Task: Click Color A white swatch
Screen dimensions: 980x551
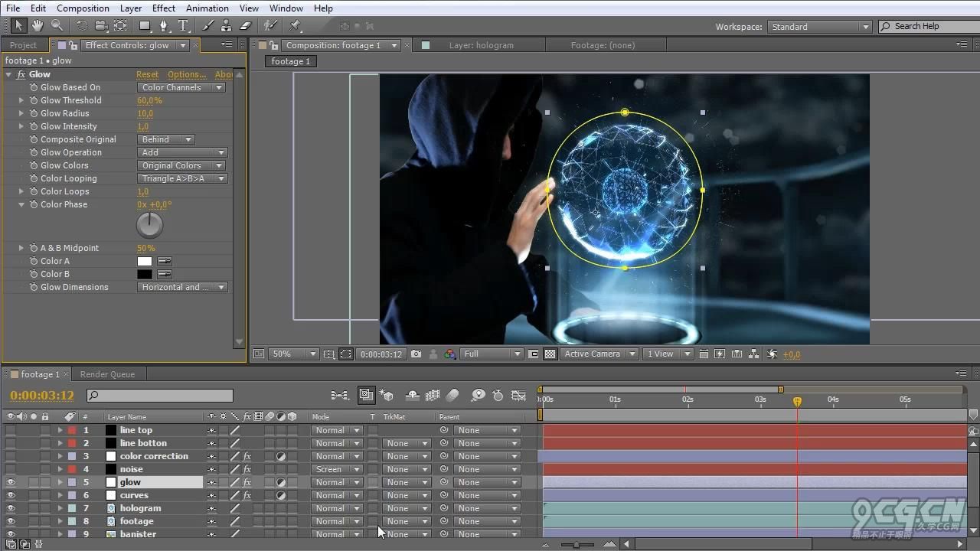Action: pos(145,261)
